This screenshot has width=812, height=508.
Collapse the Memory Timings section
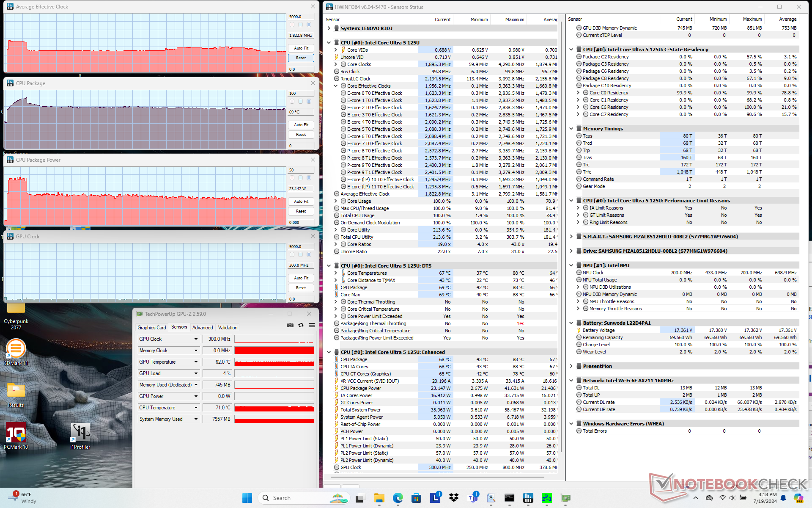[571, 129]
